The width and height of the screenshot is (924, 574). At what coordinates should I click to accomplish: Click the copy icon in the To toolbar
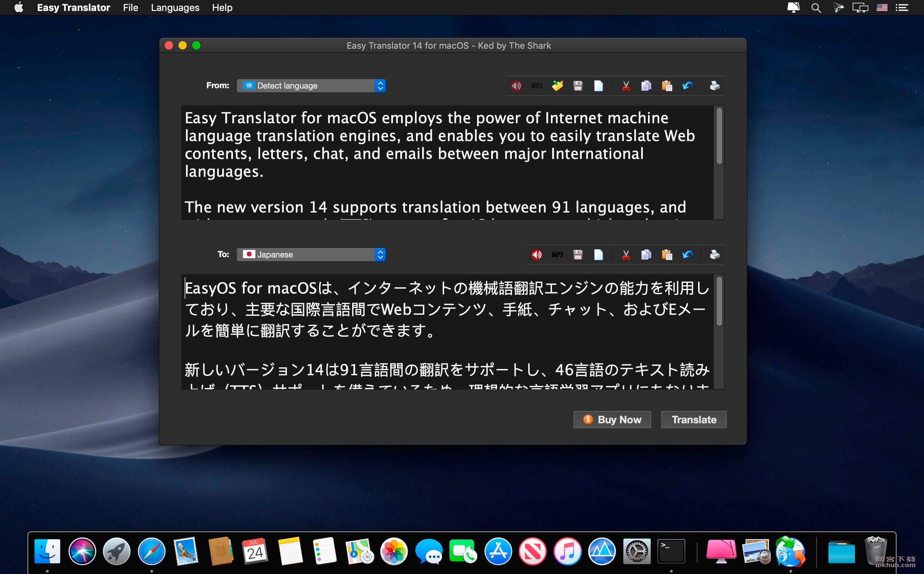point(646,255)
